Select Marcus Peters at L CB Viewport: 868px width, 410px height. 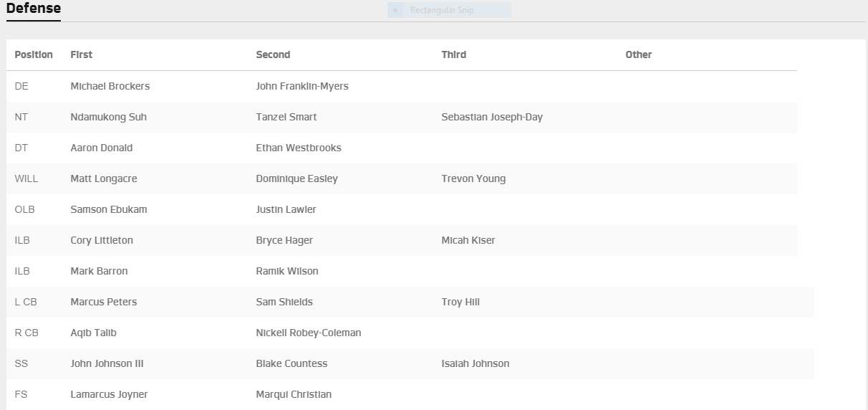click(x=103, y=302)
